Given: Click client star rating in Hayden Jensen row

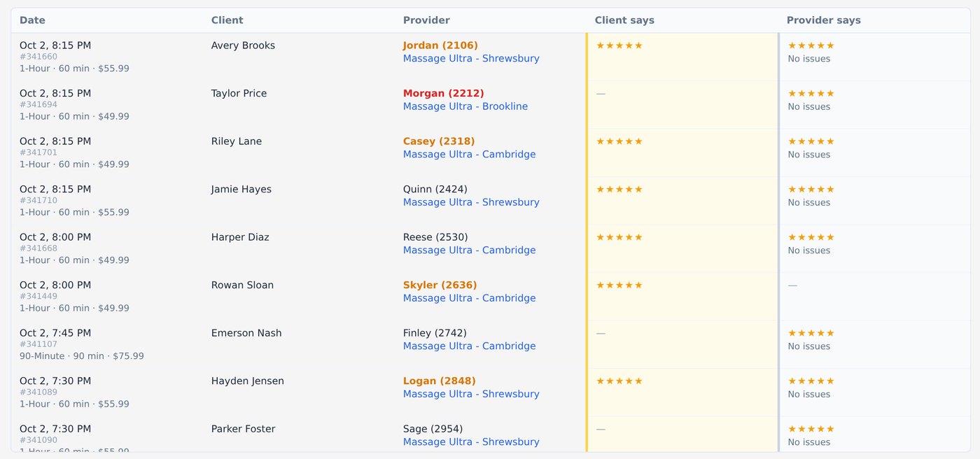Looking at the screenshot, I should [x=619, y=381].
